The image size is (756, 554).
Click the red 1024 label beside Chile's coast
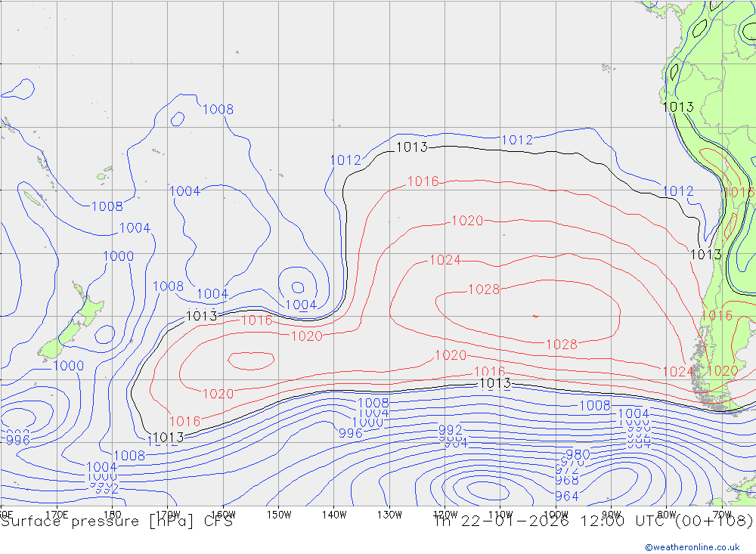(678, 372)
